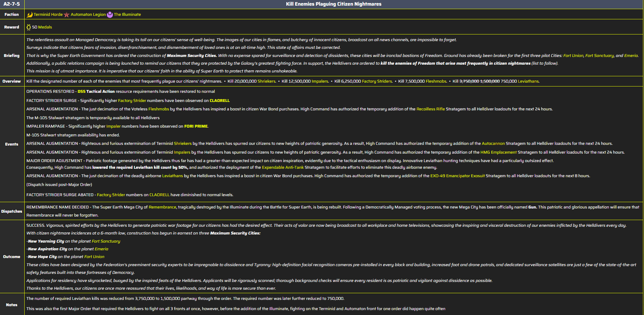Click 'M-105 Stalwart stratagem availability has ended.' line

click(x=73, y=135)
